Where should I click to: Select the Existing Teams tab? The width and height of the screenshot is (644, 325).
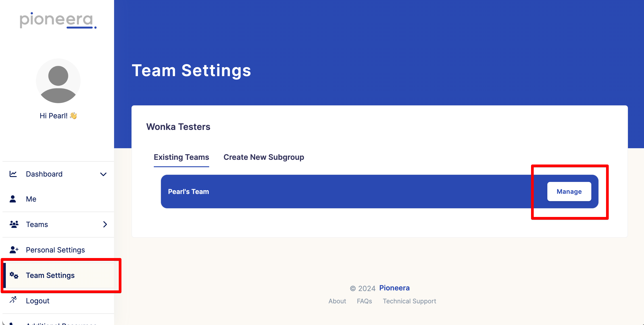(181, 157)
